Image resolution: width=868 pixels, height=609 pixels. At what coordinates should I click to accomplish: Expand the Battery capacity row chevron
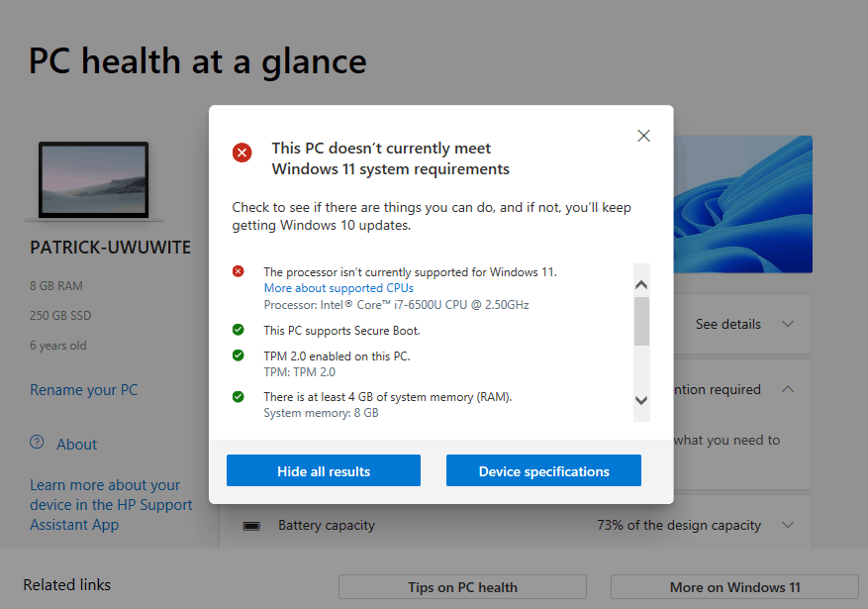(x=788, y=526)
